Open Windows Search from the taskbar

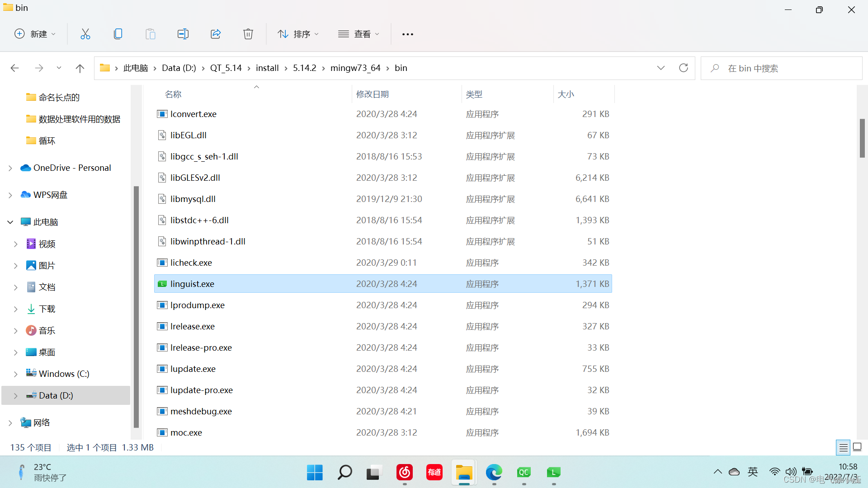(344, 473)
